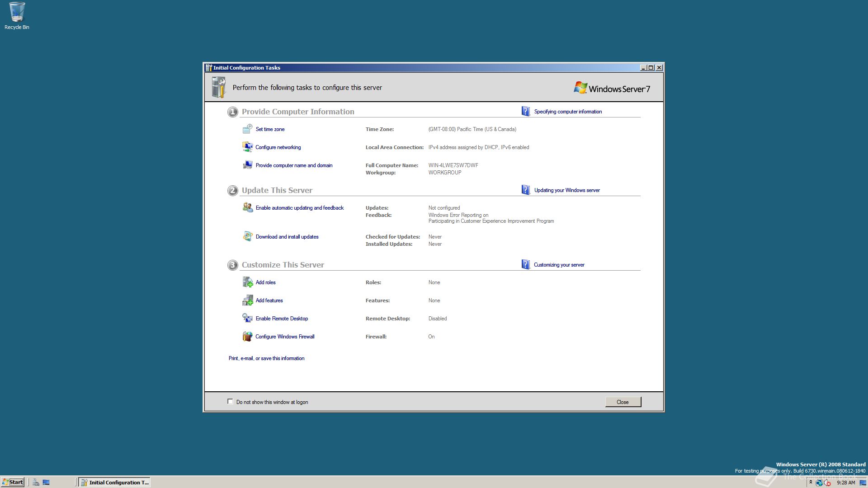Click the title bar X close button

pyautogui.click(x=659, y=68)
